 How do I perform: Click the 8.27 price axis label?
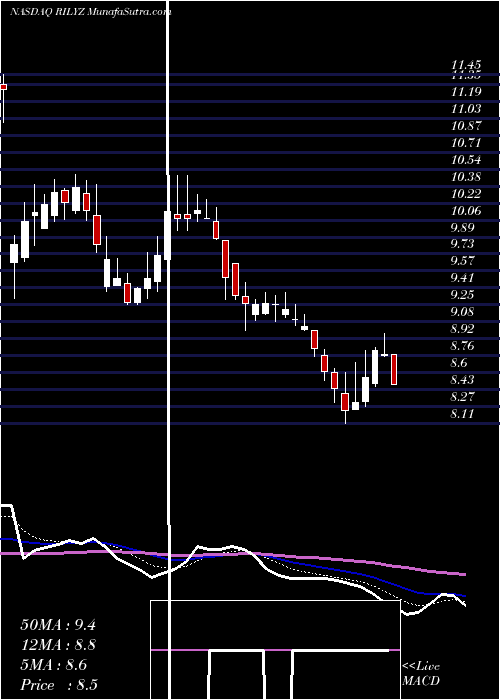[x=462, y=397]
